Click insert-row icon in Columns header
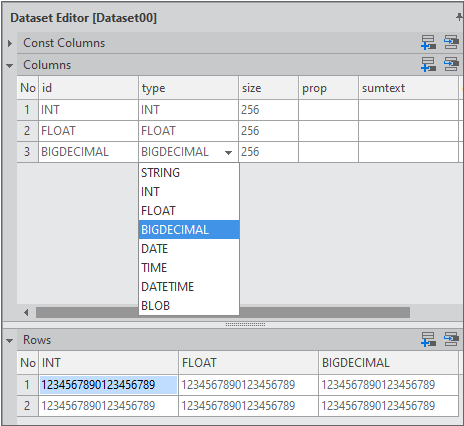464x426 pixels. pyautogui.click(x=451, y=64)
